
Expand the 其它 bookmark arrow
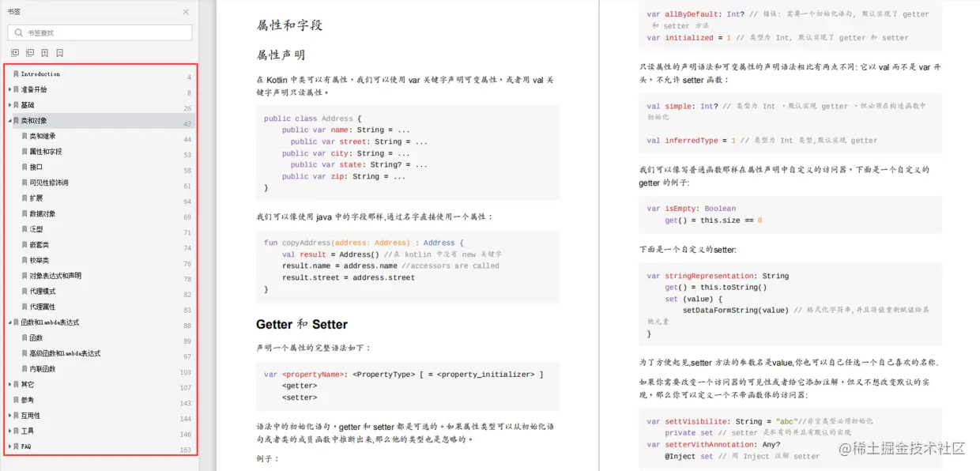tap(9, 384)
